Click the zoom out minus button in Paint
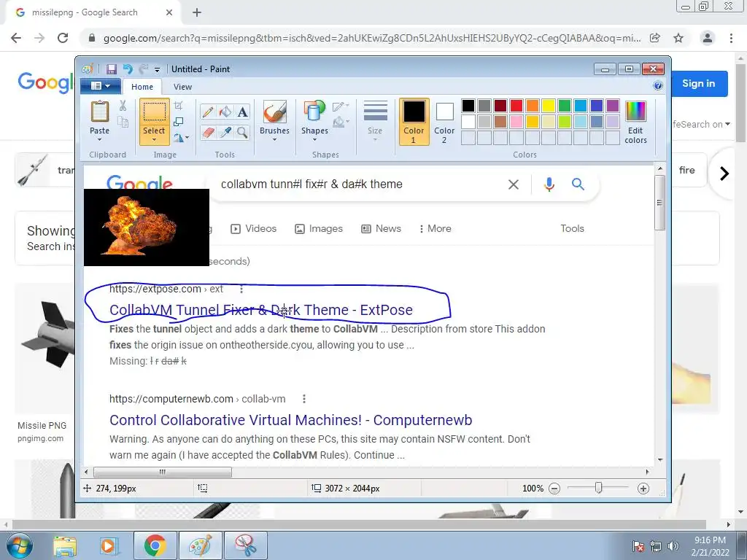 554,489
